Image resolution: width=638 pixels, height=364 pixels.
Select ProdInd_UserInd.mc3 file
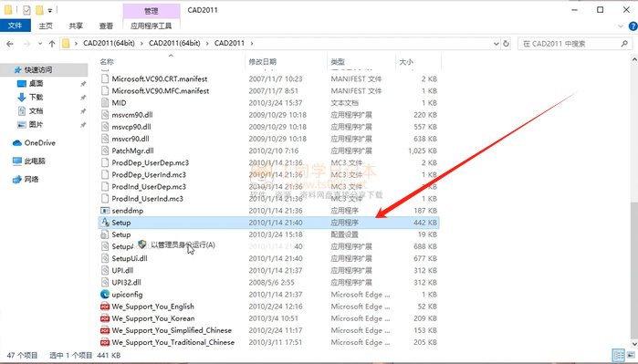point(147,199)
